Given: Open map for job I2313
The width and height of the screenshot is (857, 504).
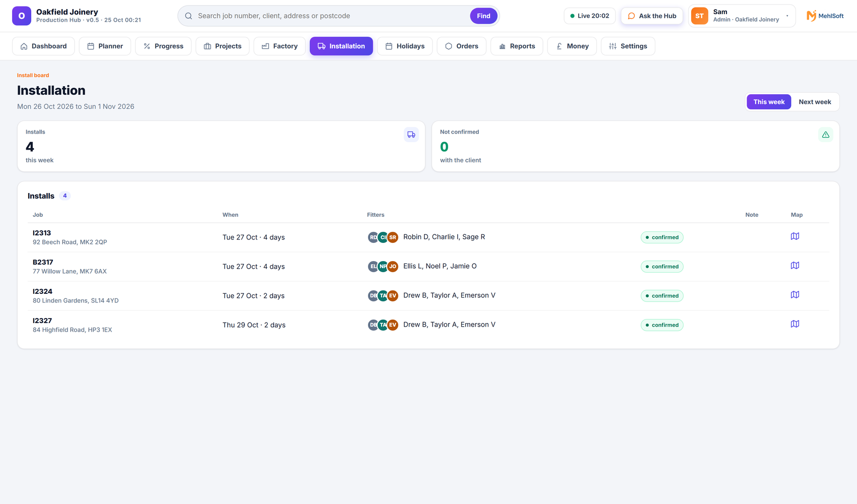Looking at the screenshot, I should click(x=795, y=236).
